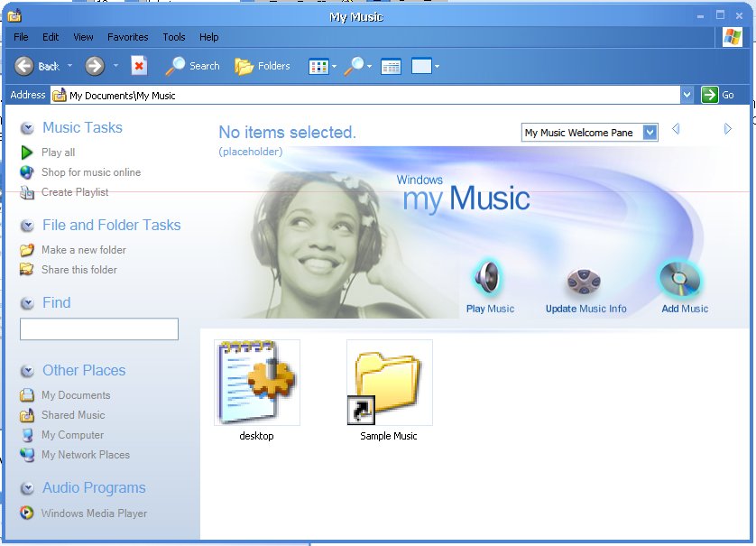This screenshot has width=756, height=546.
Task: Click Shop for music online link
Action: 91,172
